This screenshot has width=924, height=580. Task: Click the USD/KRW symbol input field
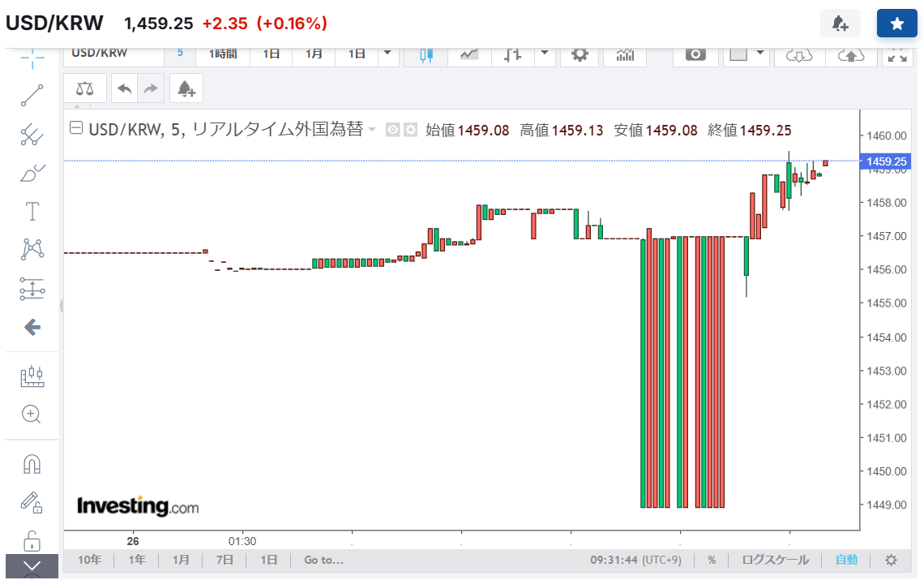click(113, 54)
